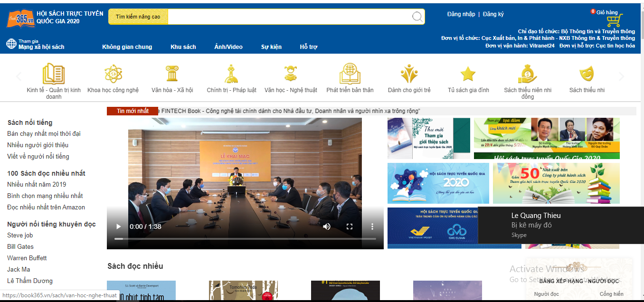Select the Khoa học công nghệ atom icon
The image size is (644, 302).
(x=114, y=74)
